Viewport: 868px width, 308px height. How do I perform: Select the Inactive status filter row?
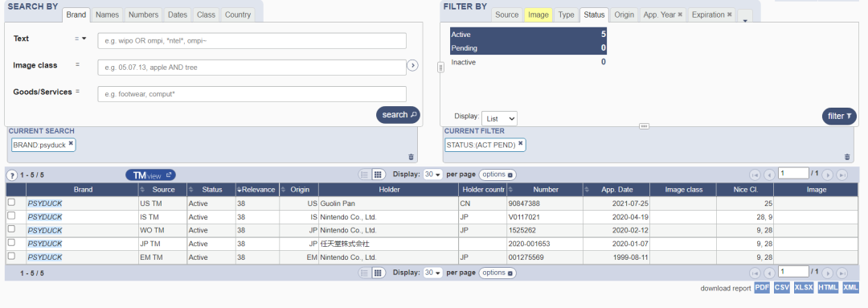click(x=528, y=62)
